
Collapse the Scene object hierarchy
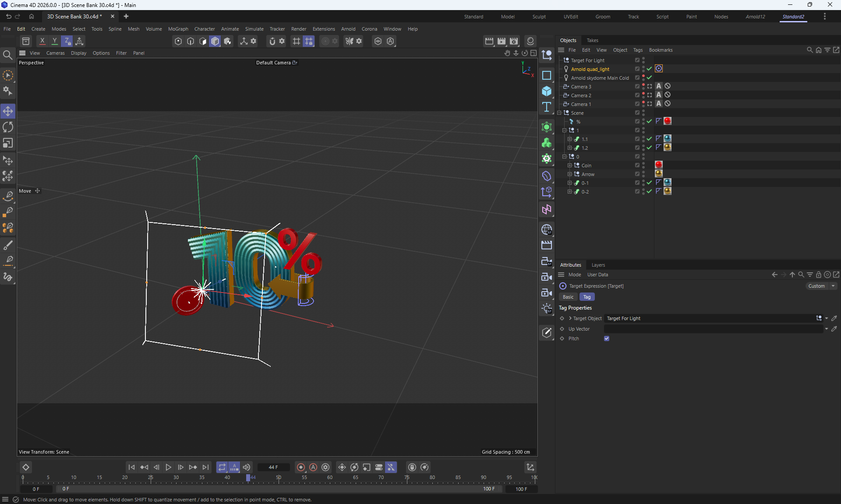[559, 113]
